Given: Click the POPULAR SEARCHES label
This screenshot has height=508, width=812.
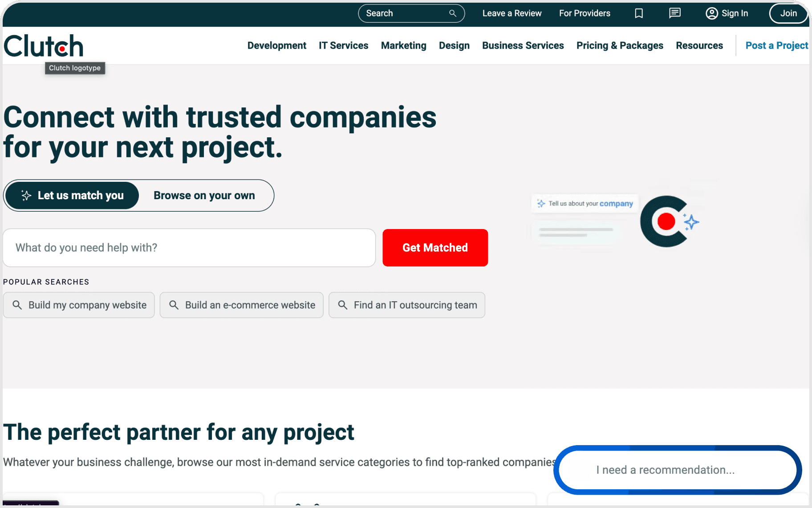Looking at the screenshot, I should tap(46, 282).
